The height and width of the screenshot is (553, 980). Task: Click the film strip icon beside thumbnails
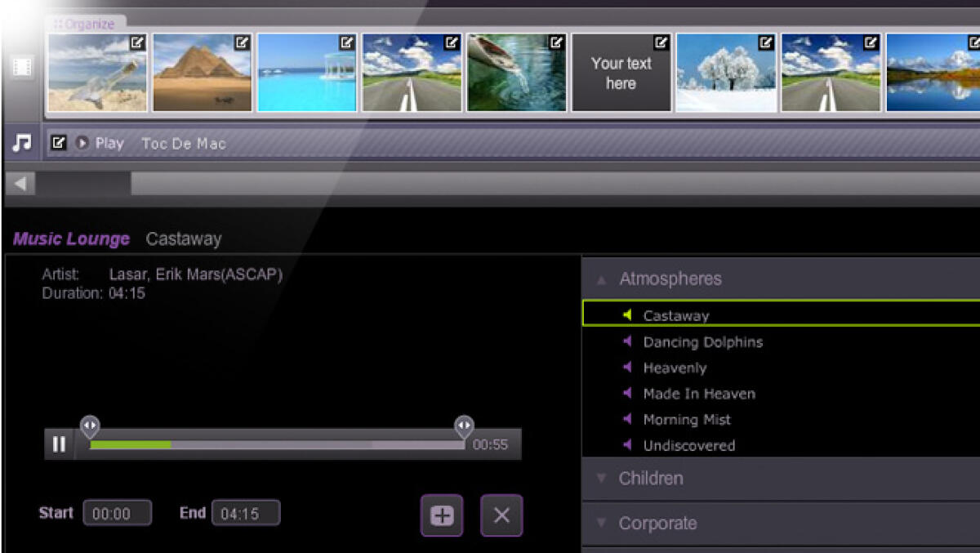22,67
